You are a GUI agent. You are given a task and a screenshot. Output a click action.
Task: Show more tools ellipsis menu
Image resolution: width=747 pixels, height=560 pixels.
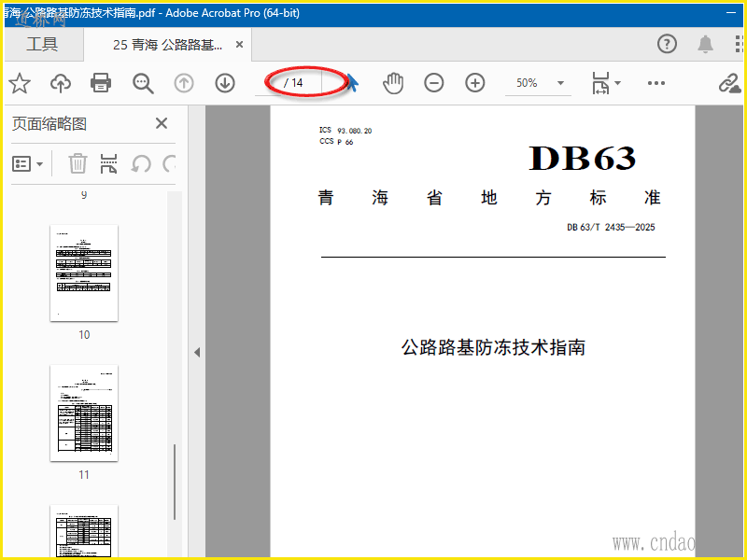(x=656, y=83)
